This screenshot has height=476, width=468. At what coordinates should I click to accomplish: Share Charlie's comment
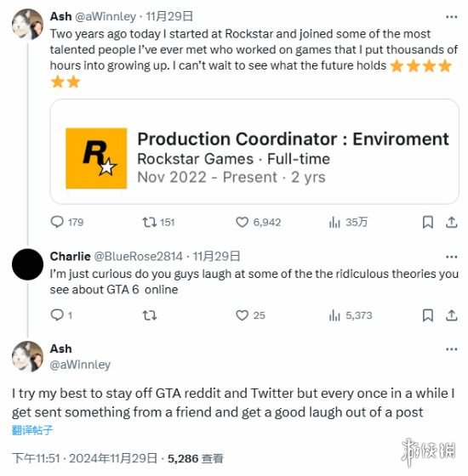[x=452, y=315]
